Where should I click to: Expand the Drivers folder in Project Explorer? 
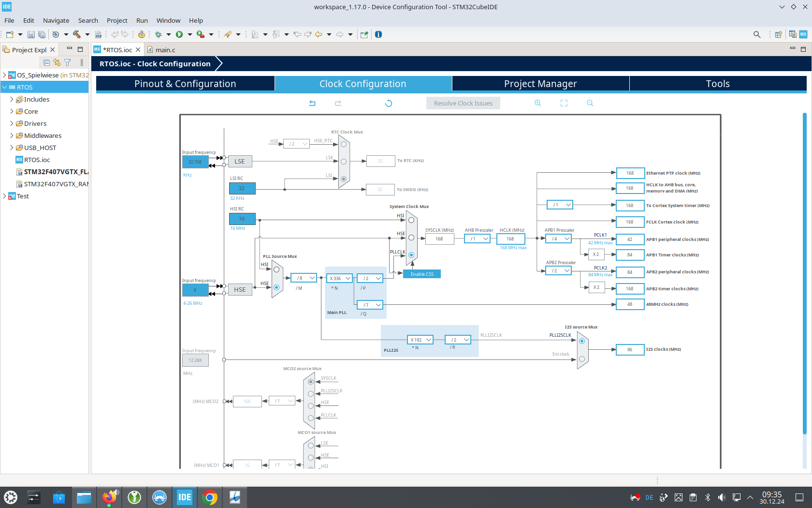[x=12, y=123]
